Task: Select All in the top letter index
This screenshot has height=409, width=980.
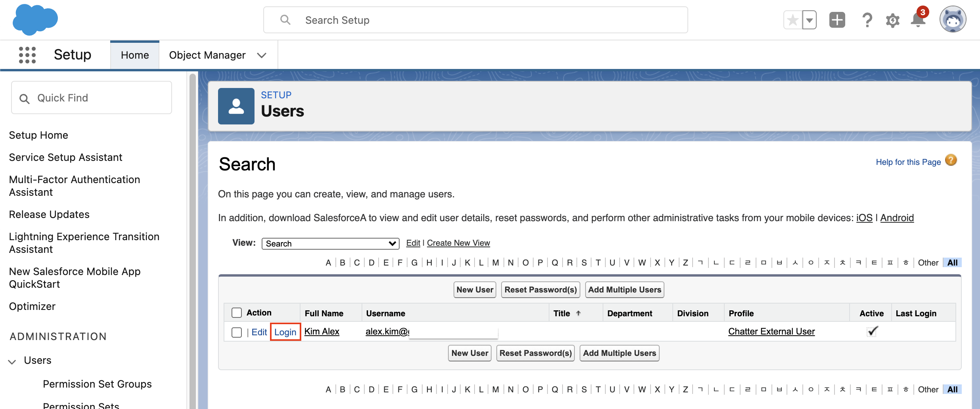Action: 952,263
